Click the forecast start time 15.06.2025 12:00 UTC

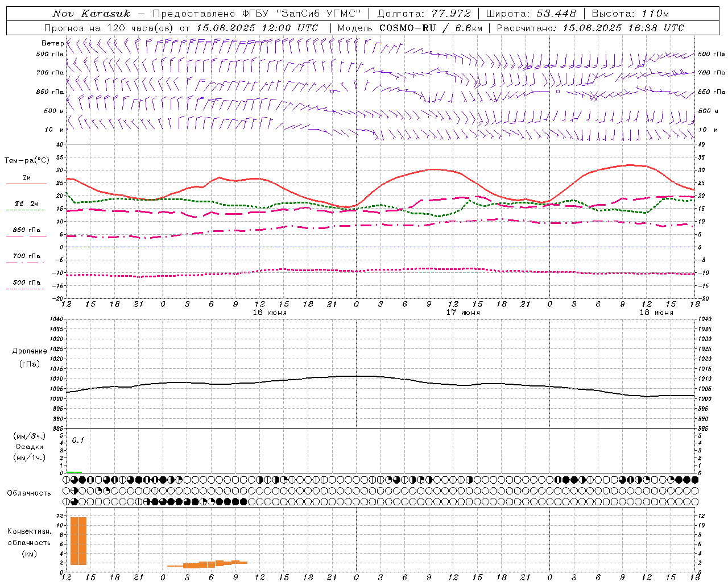(x=257, y=28)
